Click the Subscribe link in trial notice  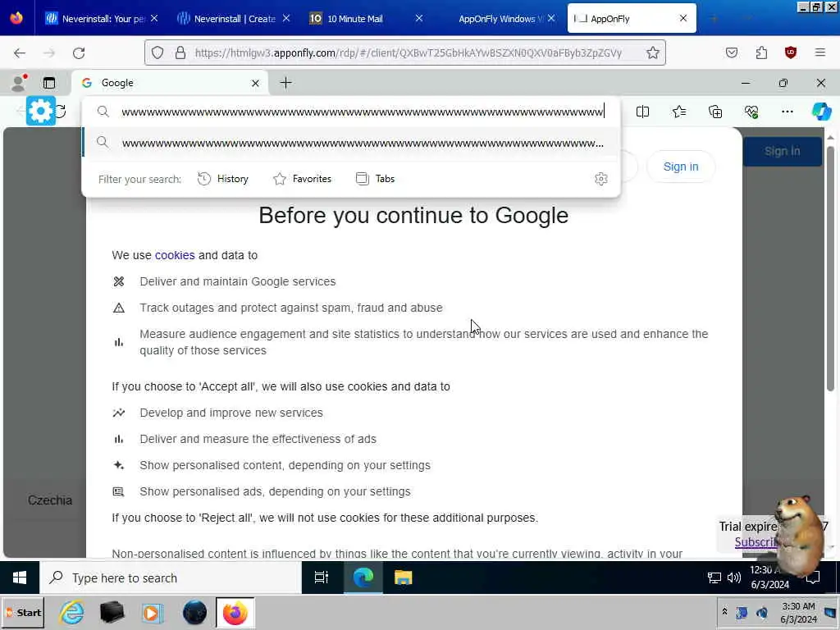[756, 542]
